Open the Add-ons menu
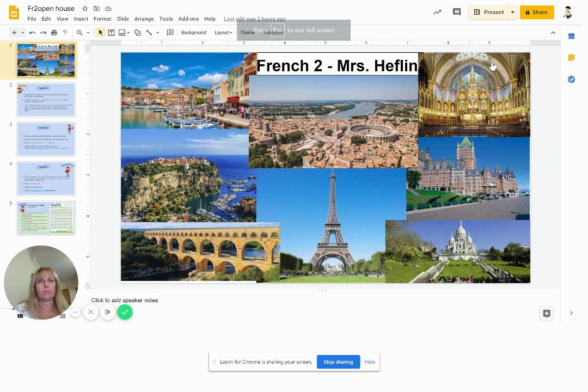The image size is (588, 392). [x=188, y=19]
